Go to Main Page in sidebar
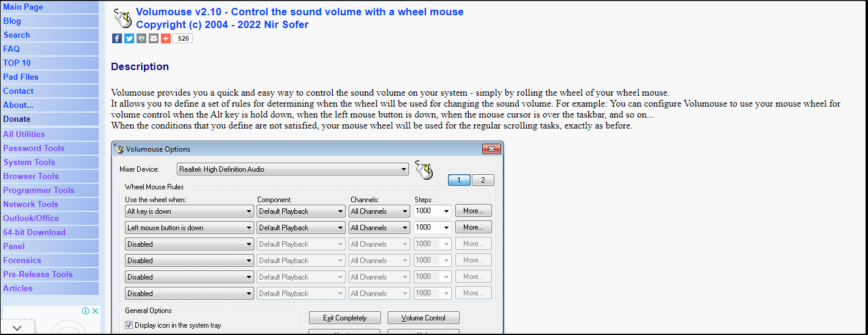The height and width of the screenshot is (335, 868). (23, 7)
